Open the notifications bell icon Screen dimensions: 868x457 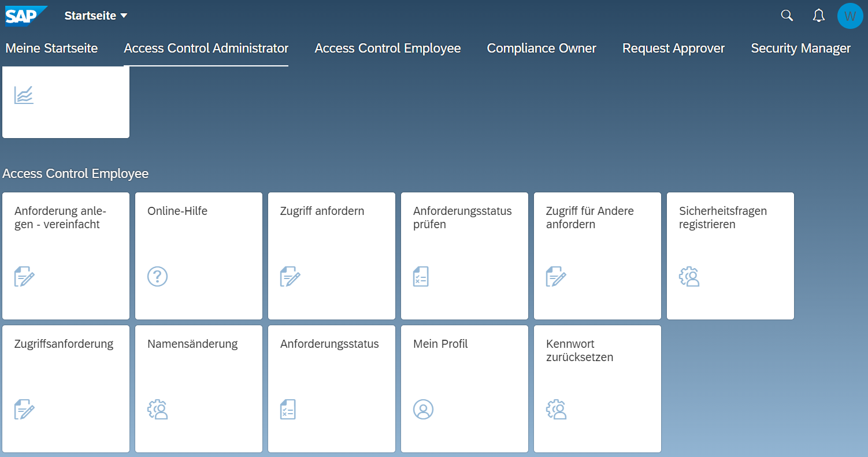pyautogui.click(x=819, y=16)
